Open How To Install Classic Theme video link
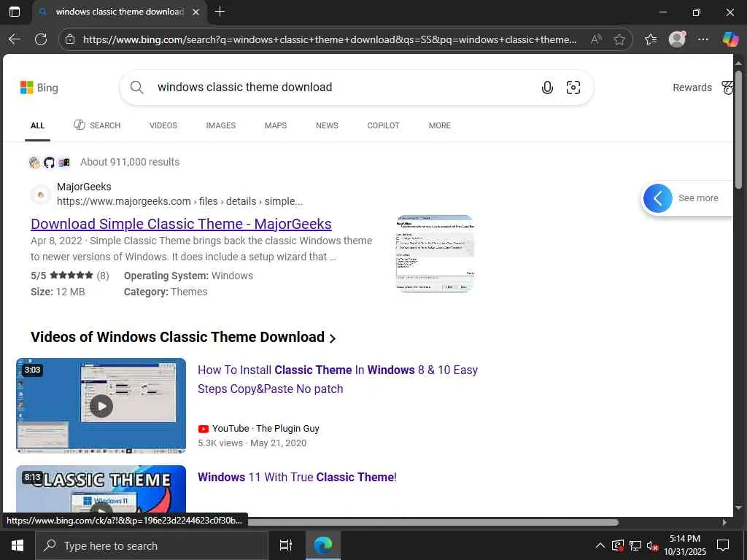This screenshot has height=560, width=747. (x=338, y=379)
